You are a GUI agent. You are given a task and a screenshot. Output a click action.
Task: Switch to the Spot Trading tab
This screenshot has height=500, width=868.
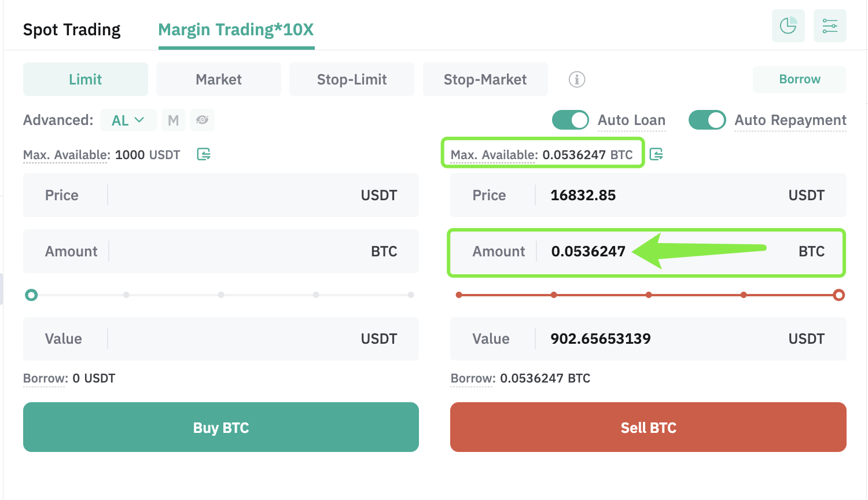coord(72,30)
